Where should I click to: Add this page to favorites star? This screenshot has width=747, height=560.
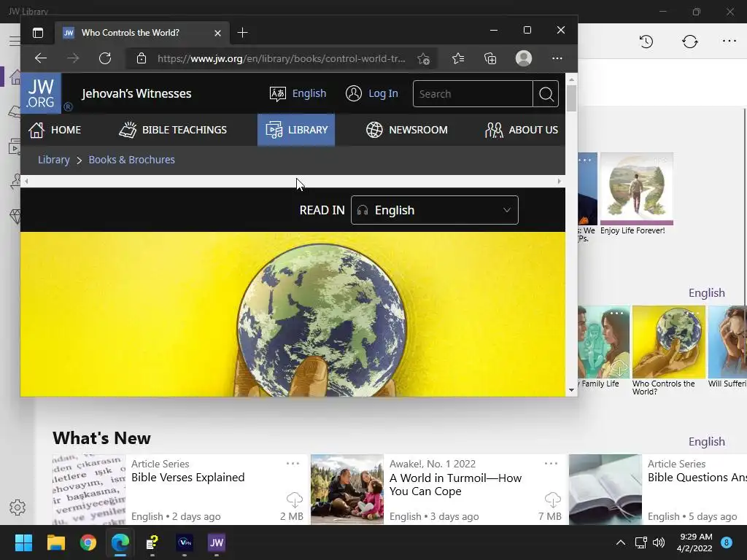tap(424, 58)
